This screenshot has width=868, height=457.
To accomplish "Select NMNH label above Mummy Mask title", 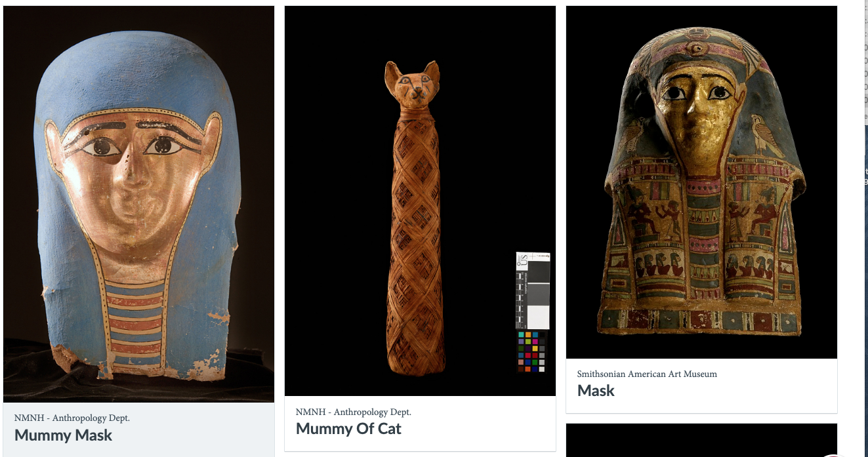I will click(x=72, y=418).
